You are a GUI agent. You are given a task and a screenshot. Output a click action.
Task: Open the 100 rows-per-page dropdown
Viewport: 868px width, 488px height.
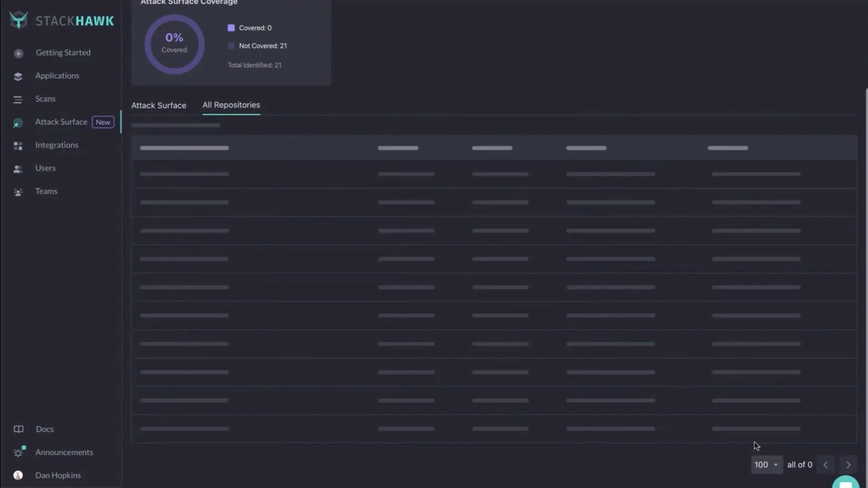coord(766,465)
